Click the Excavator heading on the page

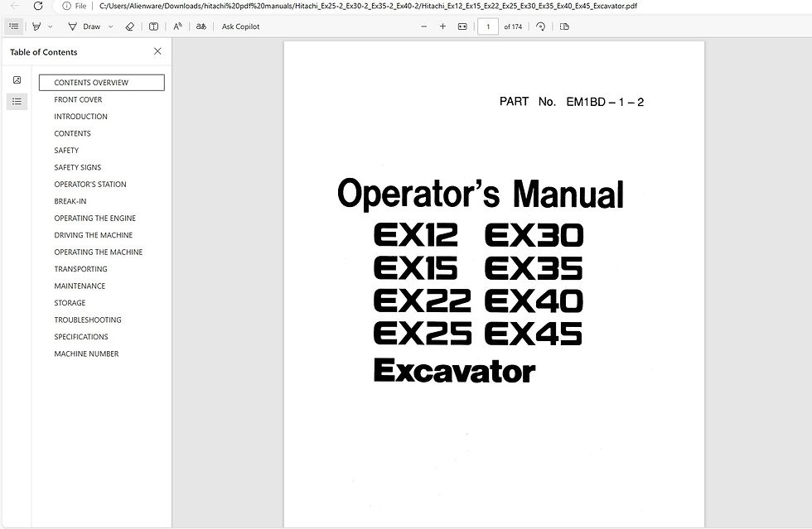(x=454, y=371)
